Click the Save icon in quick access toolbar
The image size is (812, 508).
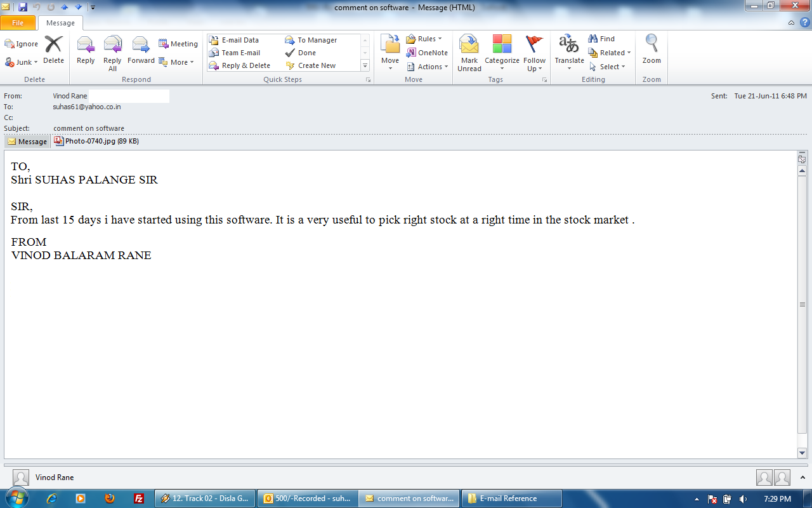pos(23,7)
